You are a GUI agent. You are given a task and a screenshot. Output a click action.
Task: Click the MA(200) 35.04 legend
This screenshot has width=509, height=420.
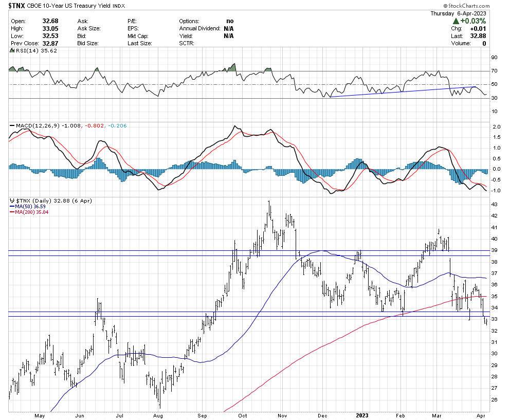tap(29, 212)
